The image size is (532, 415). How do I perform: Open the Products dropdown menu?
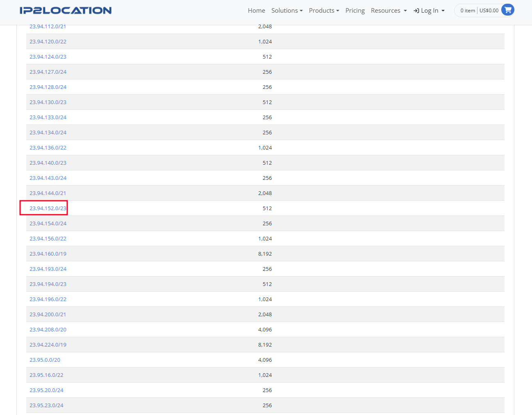(x=324, y=11)
